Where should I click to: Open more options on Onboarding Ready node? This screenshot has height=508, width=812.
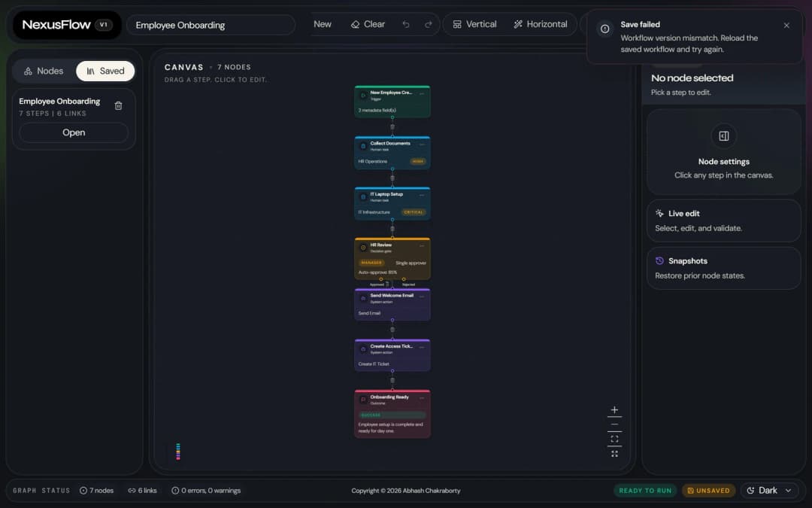click(x=422, y=398)
